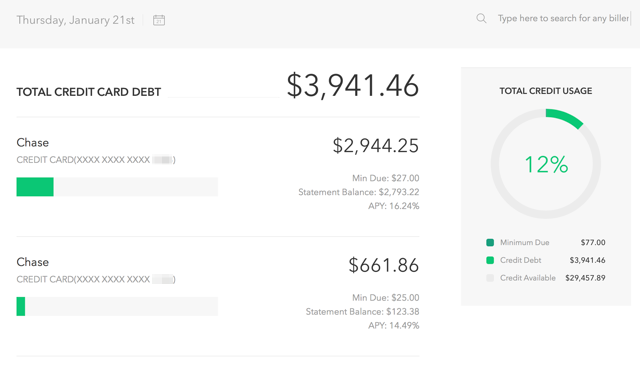Click Statement Balance: $123.38
The image size is (640, 370).
coord(362,312)
